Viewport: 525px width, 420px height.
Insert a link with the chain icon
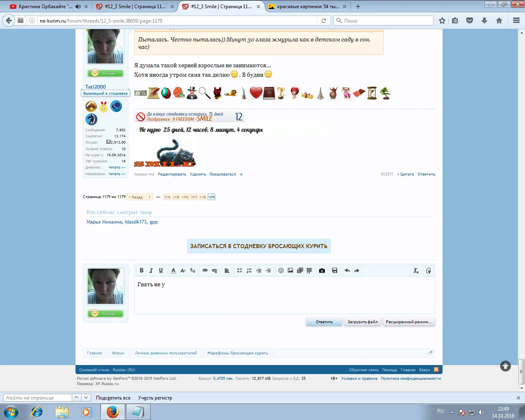[205, 271]
